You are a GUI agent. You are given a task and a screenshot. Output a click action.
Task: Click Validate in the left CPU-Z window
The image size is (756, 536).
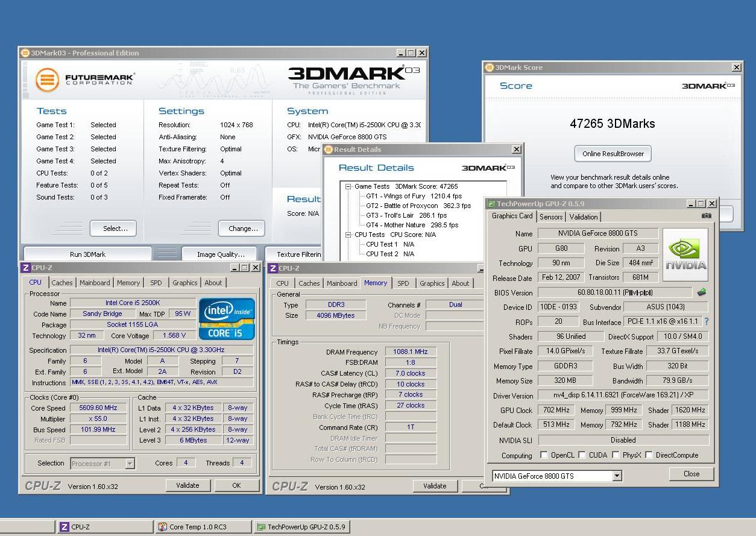click(x=187, y=485)
